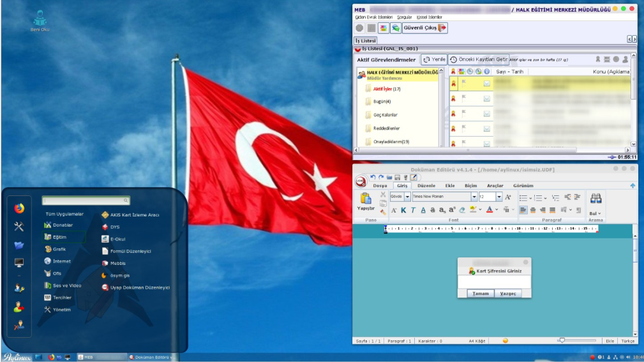This screenshot has height=362, width=644.
Task: Collapse the ribbon with the blue up arrow
Action: pos(633,186)
